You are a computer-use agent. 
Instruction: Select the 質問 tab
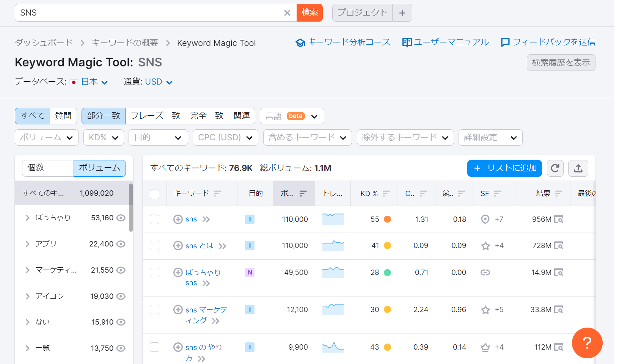click(x=63, y=116)
